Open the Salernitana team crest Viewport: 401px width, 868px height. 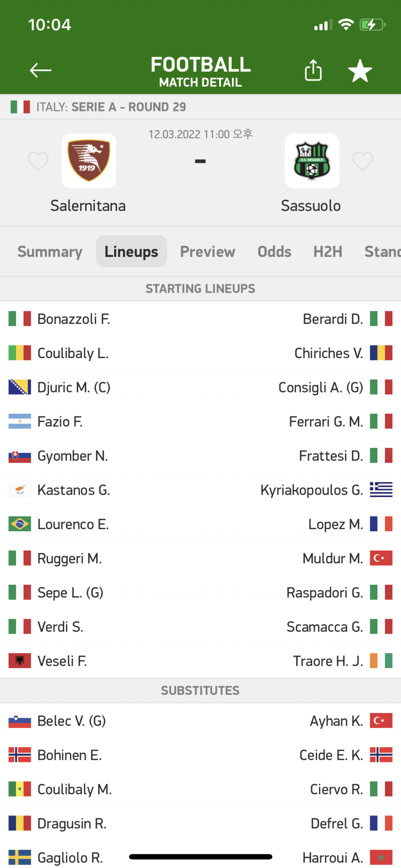(89, 161)
